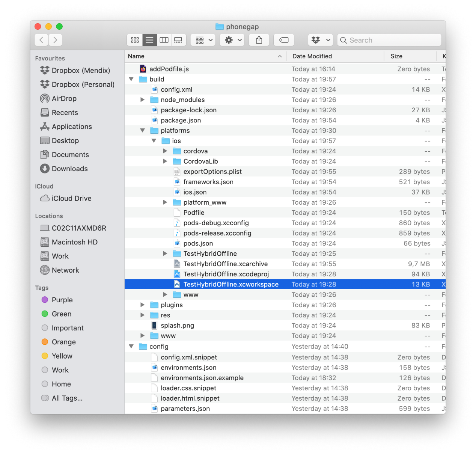Sort by the Date Modified column header
This screenshot has height=454, width=476.
coord(335,56)
